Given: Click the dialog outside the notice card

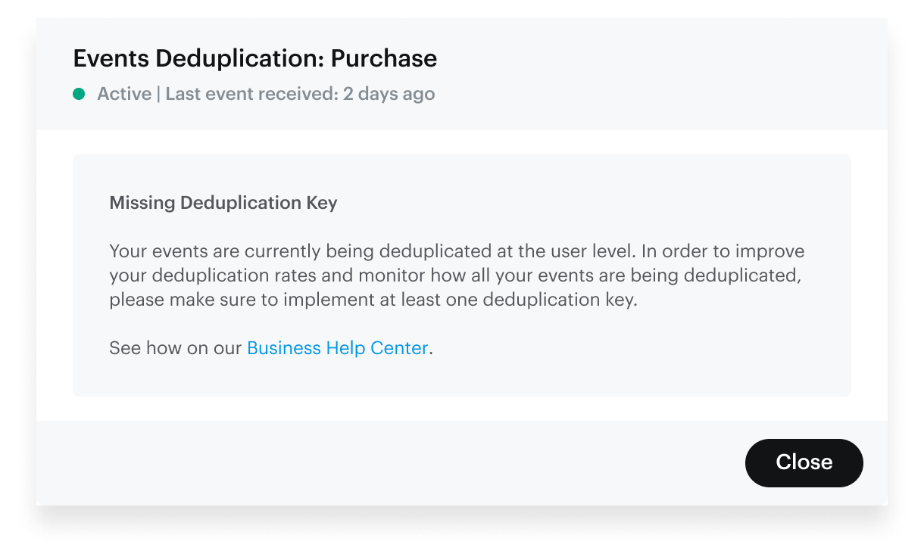Looking at the screenshot, I should coord(462,409).
